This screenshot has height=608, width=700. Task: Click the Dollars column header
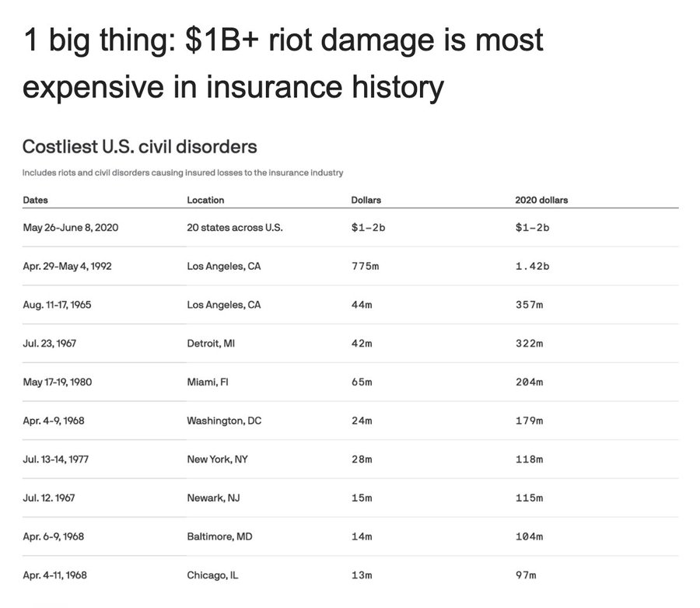[366, 200]
